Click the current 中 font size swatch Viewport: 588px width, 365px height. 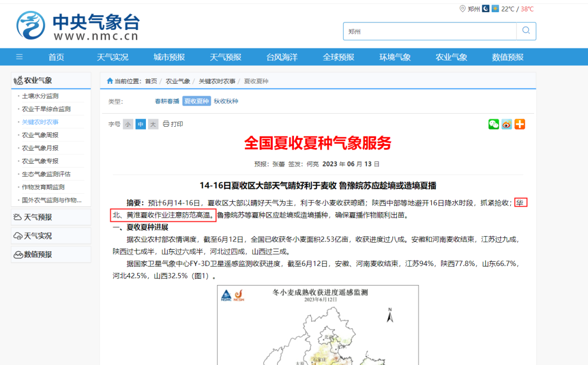140,124
